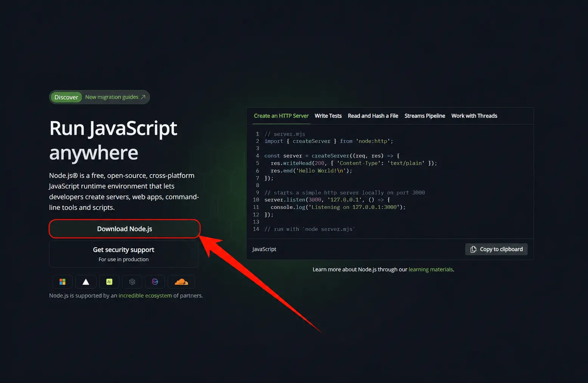
Task: Click the '// server.mjs' comment line
Action: point(285,134)
